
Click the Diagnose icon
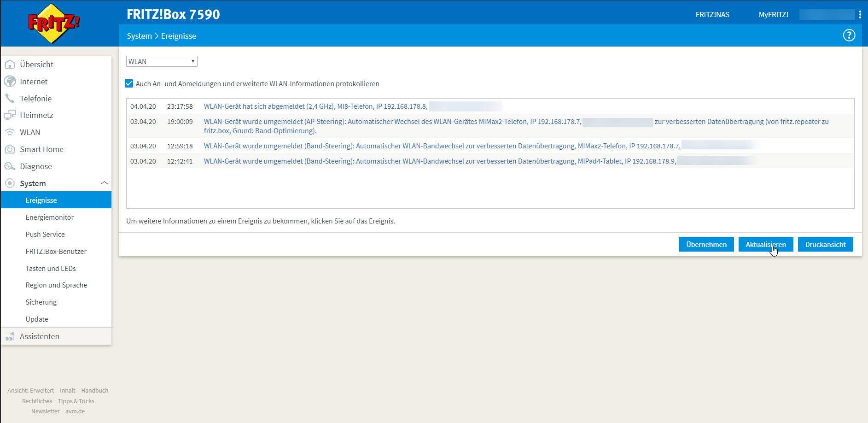10,166
